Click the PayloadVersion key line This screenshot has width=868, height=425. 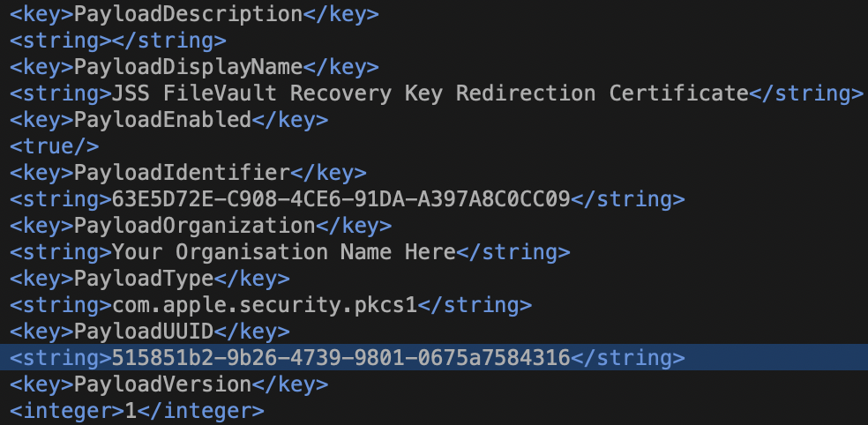point(168,384)
